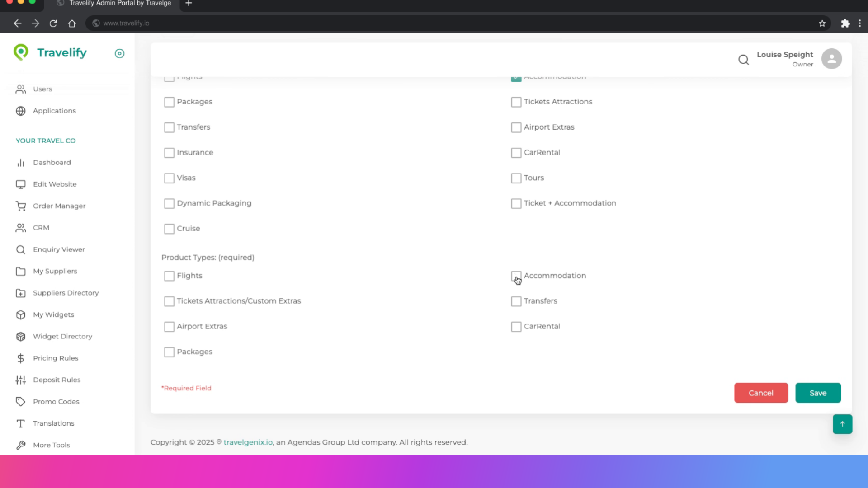
Task: Open the Enquiry Viewer
Action: tap(59, 249)
